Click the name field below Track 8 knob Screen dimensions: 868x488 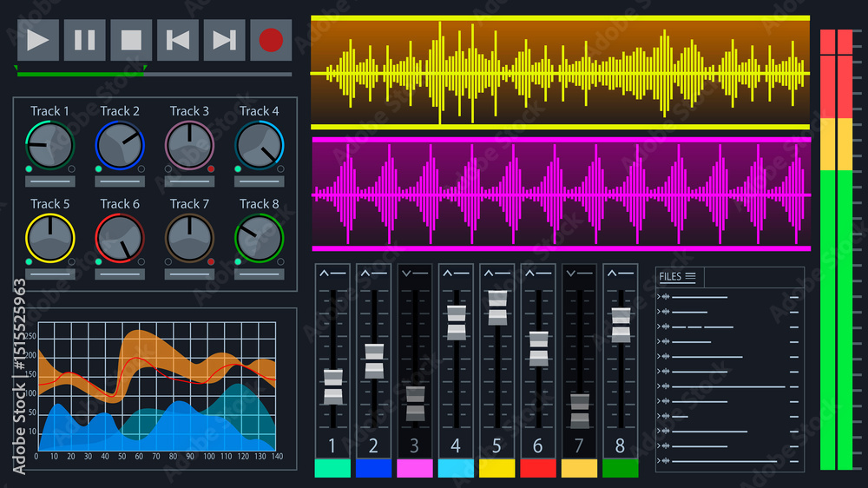pyautogui.click(x=259, y=274)
